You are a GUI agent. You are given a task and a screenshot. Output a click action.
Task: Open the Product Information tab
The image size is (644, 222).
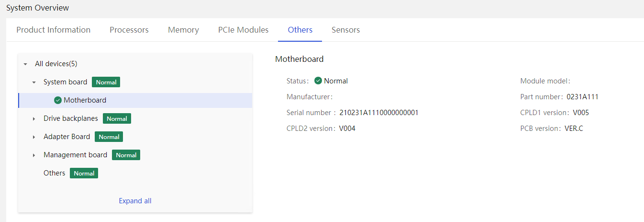pyautogui.click(x=54, y=30)
